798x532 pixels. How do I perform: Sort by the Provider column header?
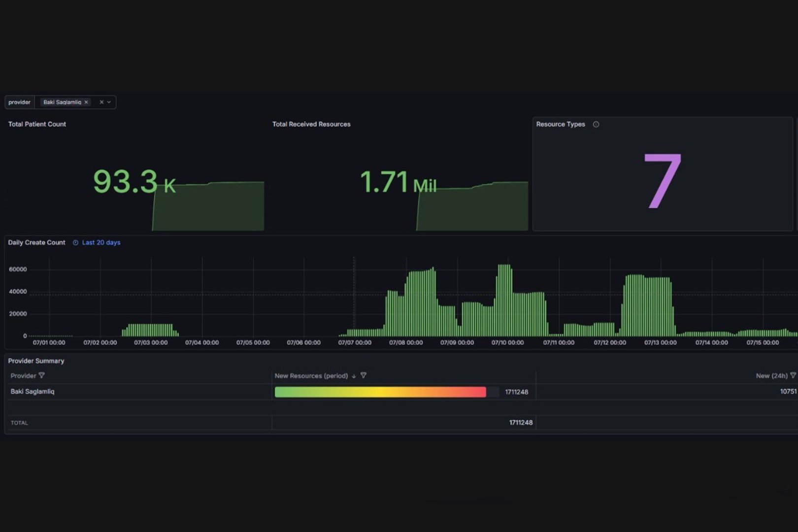23,375
